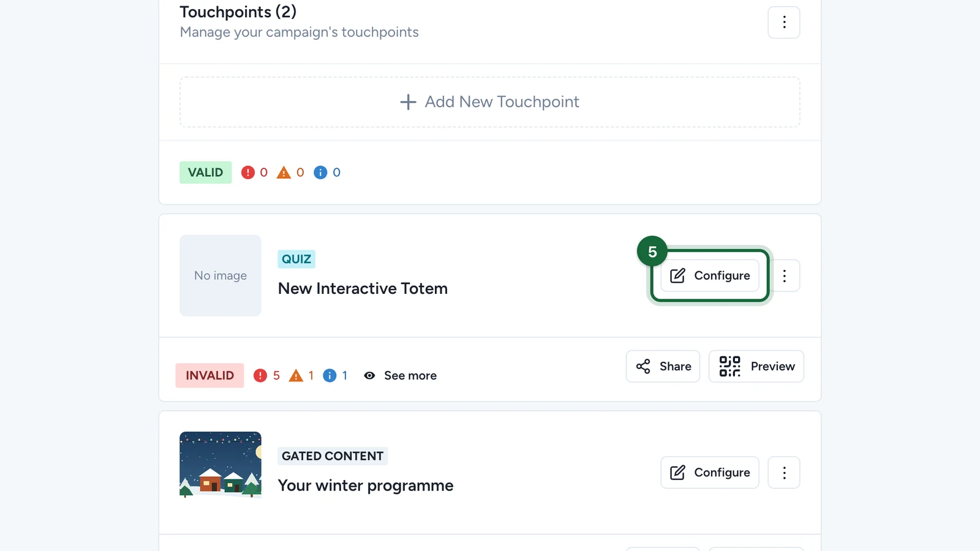Open the Touchpoints section kebab menu
Image resolution: width=980 pixels, height=551 pixels.
pyautogui.click(x=784, y=23)
